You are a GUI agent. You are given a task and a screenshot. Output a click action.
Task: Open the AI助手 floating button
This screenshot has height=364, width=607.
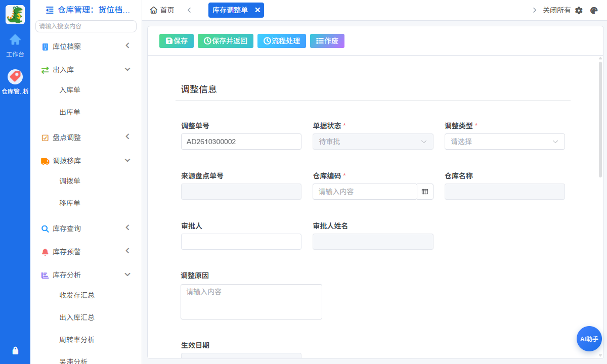[x=589, y=339]
